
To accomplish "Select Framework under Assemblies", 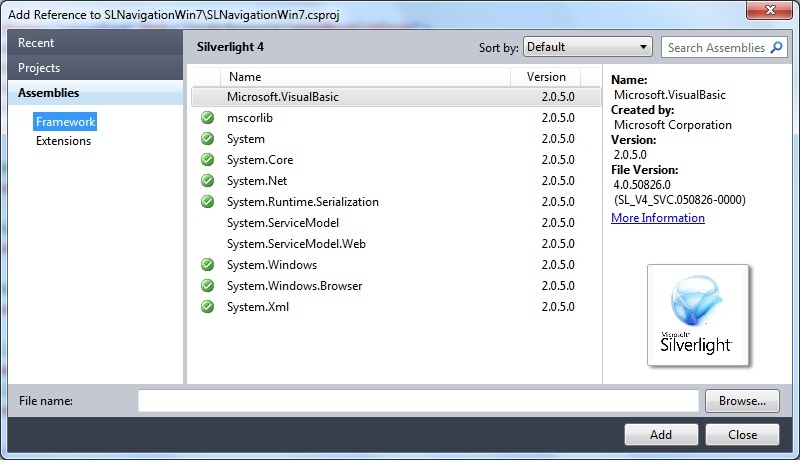I will (x=65, y=122).
